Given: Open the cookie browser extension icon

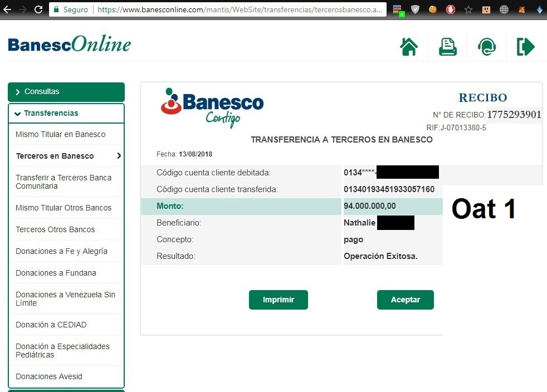Looking at the screenshot, I should click(433, 9).
